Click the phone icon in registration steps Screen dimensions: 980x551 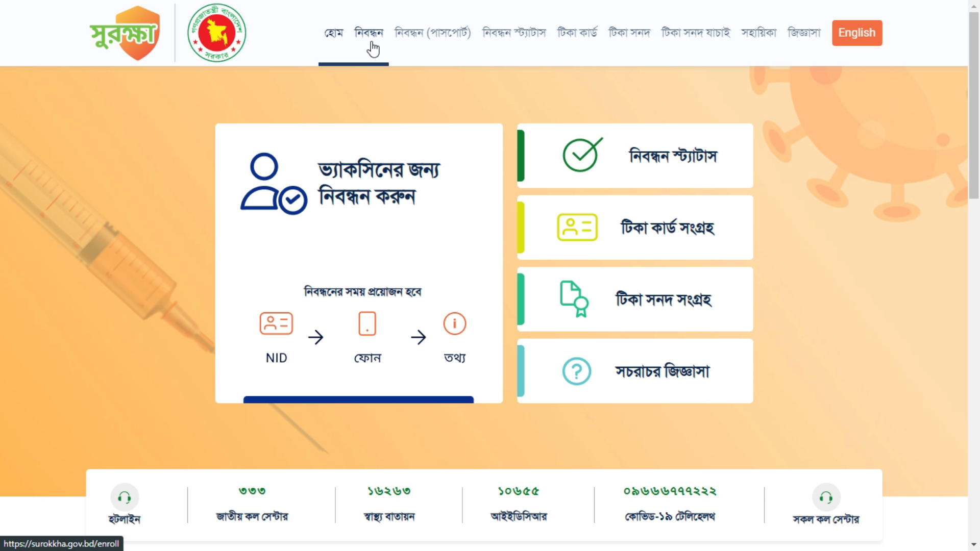367,323
